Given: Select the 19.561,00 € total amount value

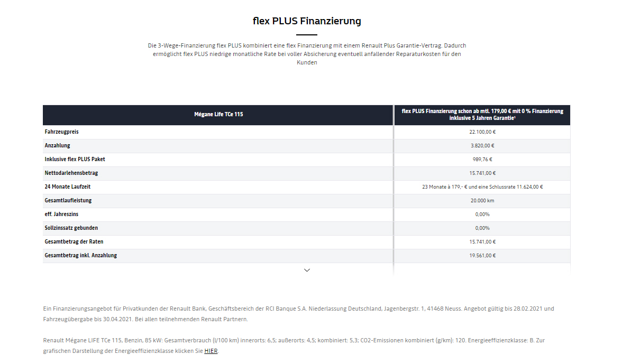Looking at the screenshot, I should pos(482,256).
